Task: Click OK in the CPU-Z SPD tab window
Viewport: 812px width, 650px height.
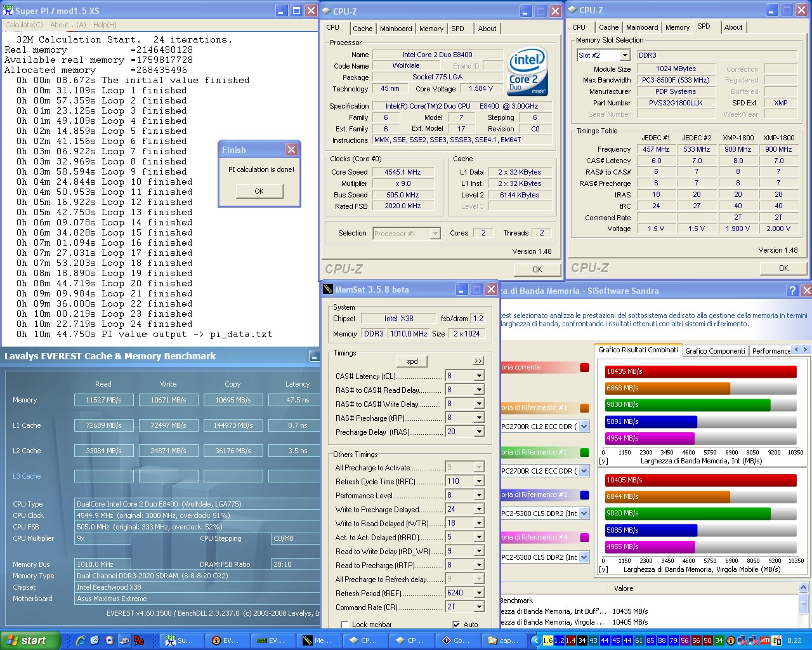Action: coord(784,268)
